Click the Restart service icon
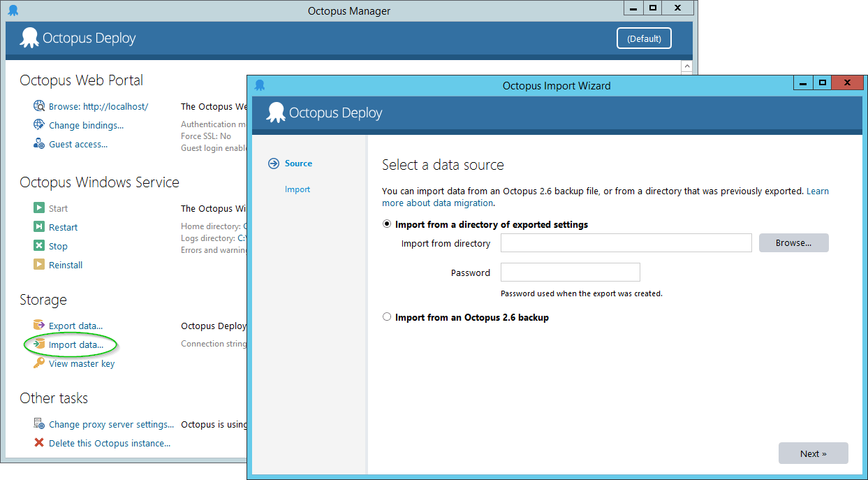This screenshot has width=868, height=480. click(x=39, y=227)
